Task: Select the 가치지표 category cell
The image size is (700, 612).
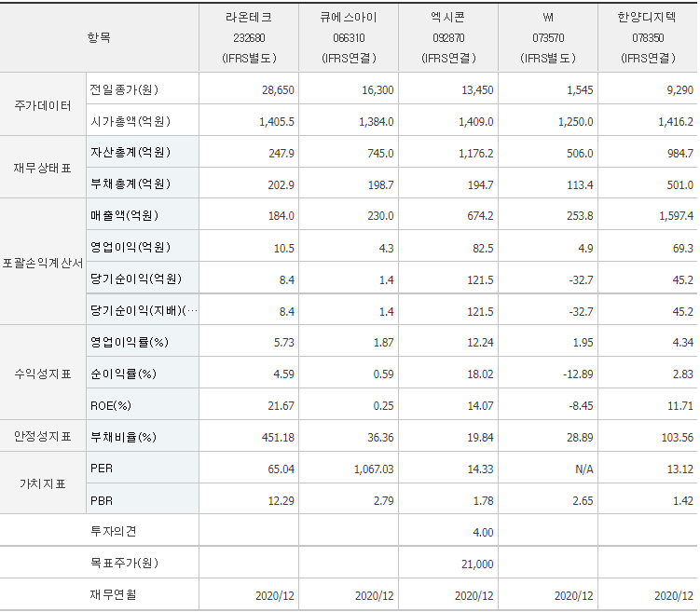Action: pos(43,483)
